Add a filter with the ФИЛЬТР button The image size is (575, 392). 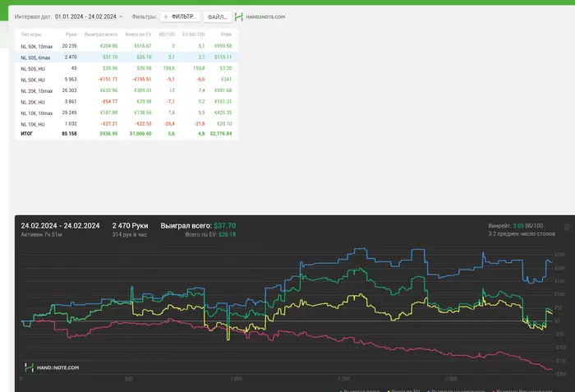point(180,17)
